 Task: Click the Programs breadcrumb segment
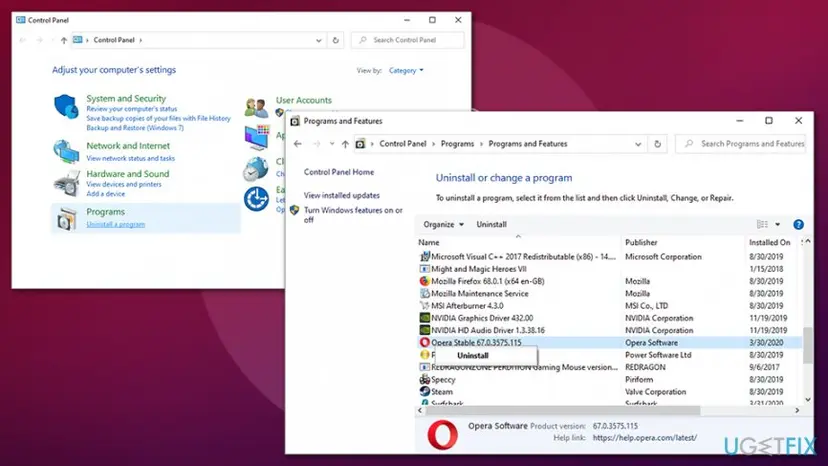pos(457,144)
